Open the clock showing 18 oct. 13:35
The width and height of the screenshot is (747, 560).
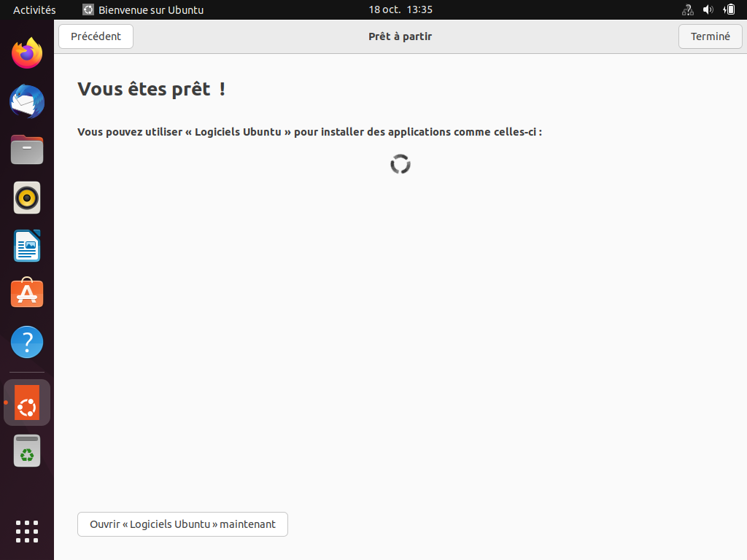click(400, 9)
